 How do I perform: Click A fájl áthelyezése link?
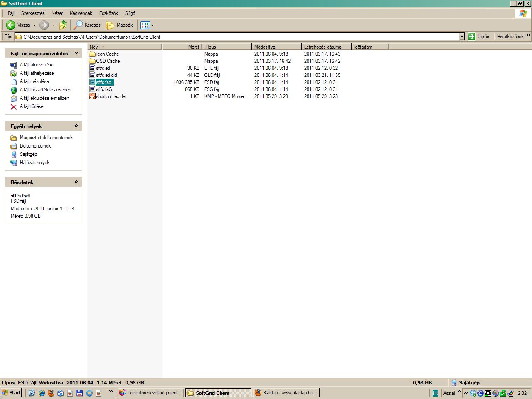point(37,73)
